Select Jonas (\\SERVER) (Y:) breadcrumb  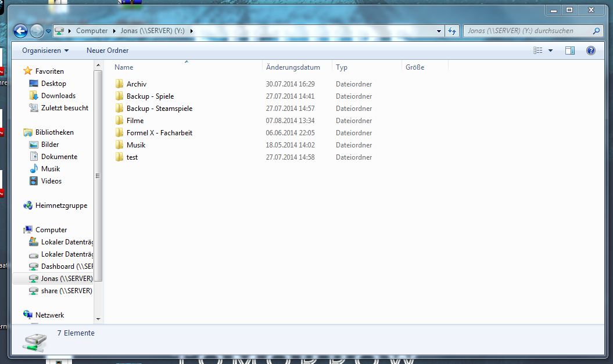pos(152,31)
